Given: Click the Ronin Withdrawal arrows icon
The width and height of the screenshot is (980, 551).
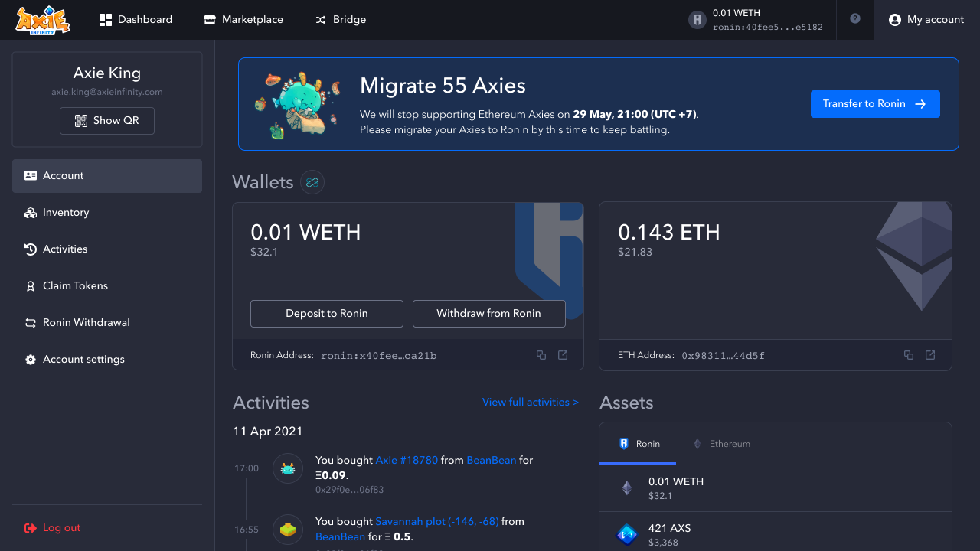Looking at the screenshot, I should coord(31,323).
